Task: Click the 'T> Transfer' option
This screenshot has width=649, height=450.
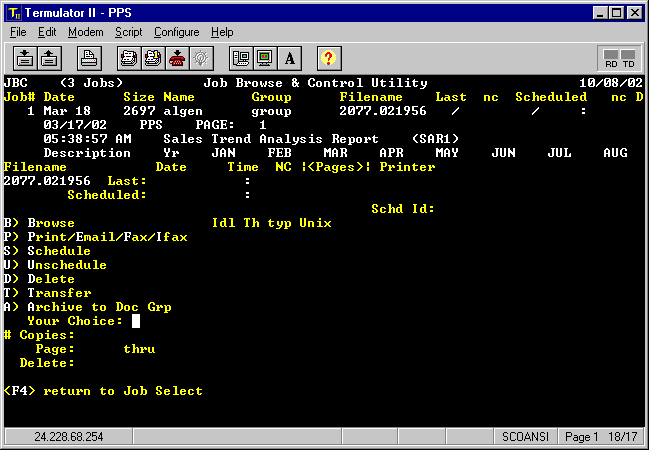Action: [48, 293]
